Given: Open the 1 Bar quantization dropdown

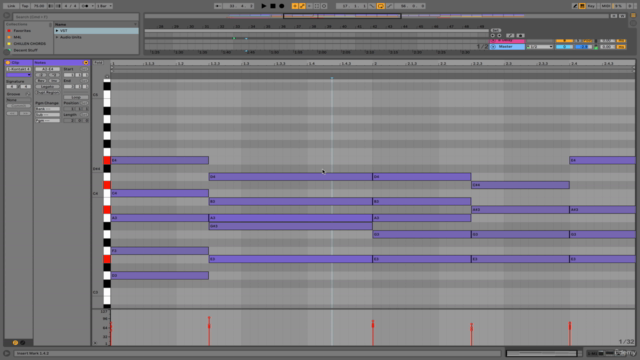Looking at the screenshot, I should coord(104,6).
